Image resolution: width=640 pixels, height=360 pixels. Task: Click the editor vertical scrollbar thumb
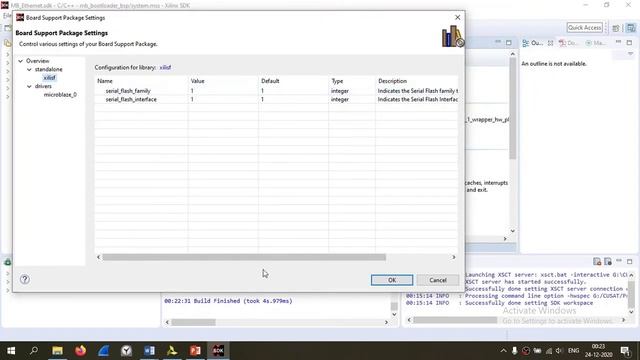coord(512,108)
